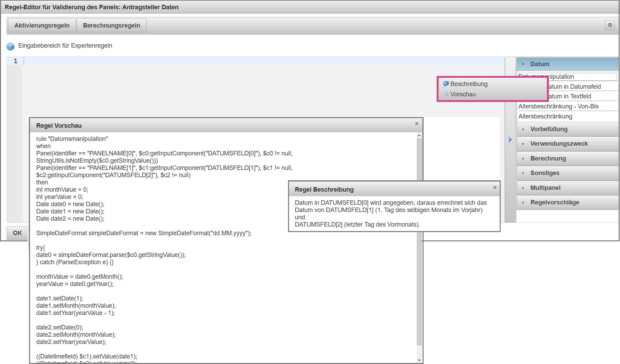This screenshot has height=364, width=620.
Task: Select Beschreibung in the context menu
Action: click(x=469, y=84)
